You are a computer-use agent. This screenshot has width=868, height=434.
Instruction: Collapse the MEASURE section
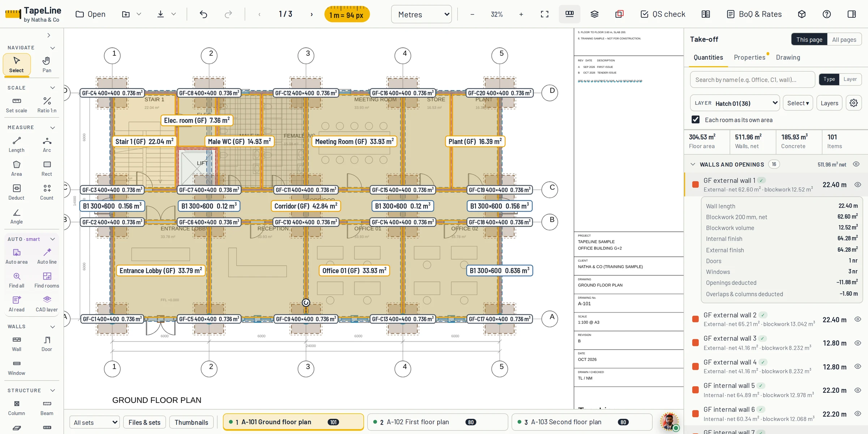pyautogui.click(x=53, y=128)
